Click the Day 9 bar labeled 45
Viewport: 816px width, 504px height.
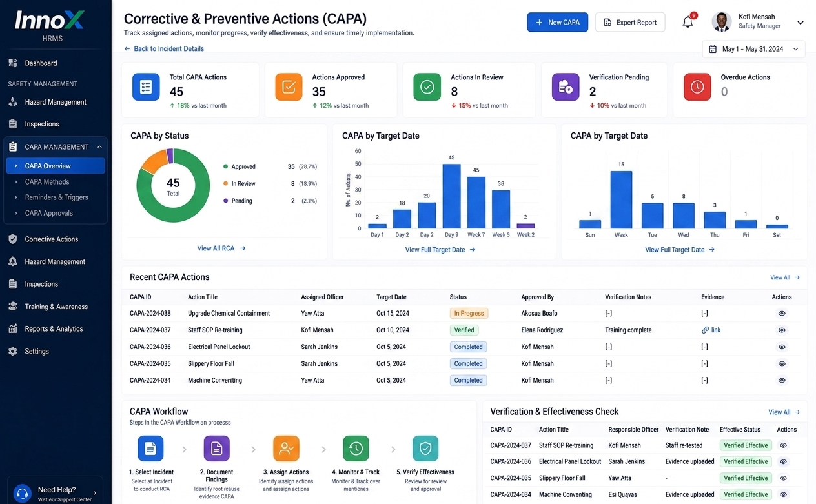coord(451,196)
